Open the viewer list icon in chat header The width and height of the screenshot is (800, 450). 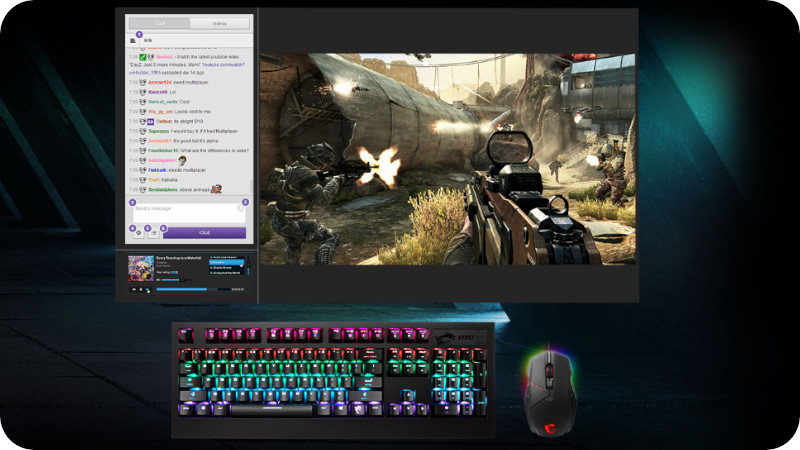point(133,41)
